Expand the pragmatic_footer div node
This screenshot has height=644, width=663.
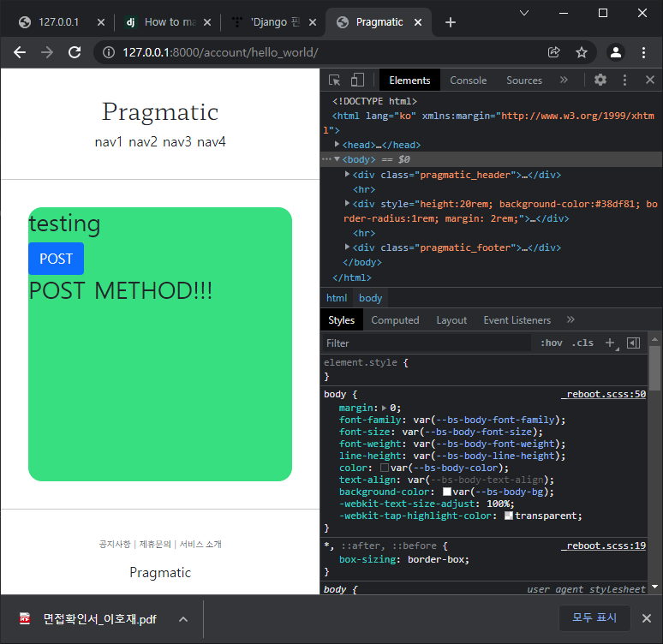(x=347, y=247)
